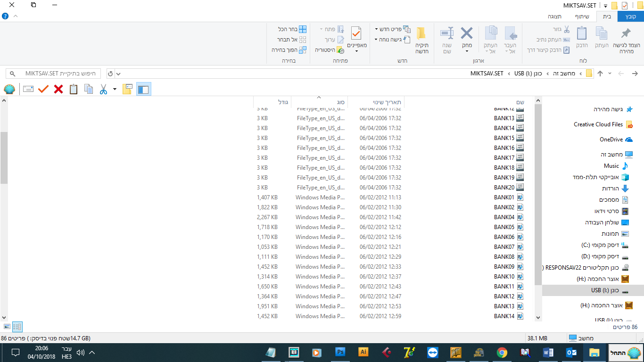Open Word from the taskbar

click(548, 352)
